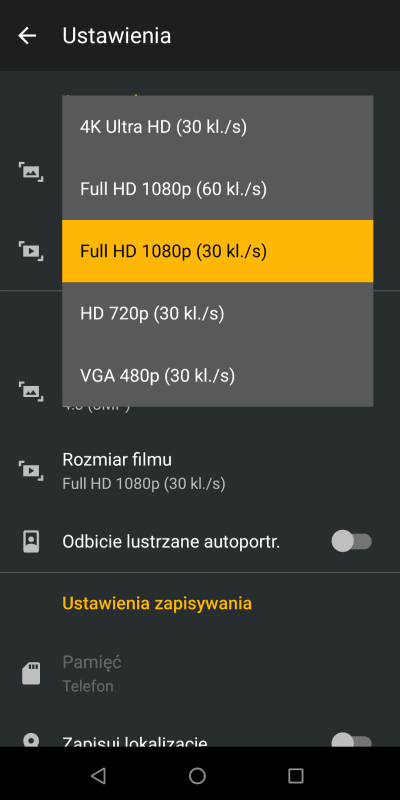Select VGA 480p (30 kl./s) option
This screenshot has width=400, height=800.
point(217,376)
